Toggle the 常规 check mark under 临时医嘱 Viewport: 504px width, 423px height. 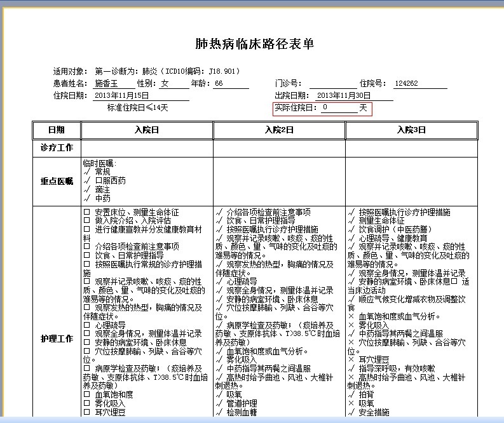point(87,171)
